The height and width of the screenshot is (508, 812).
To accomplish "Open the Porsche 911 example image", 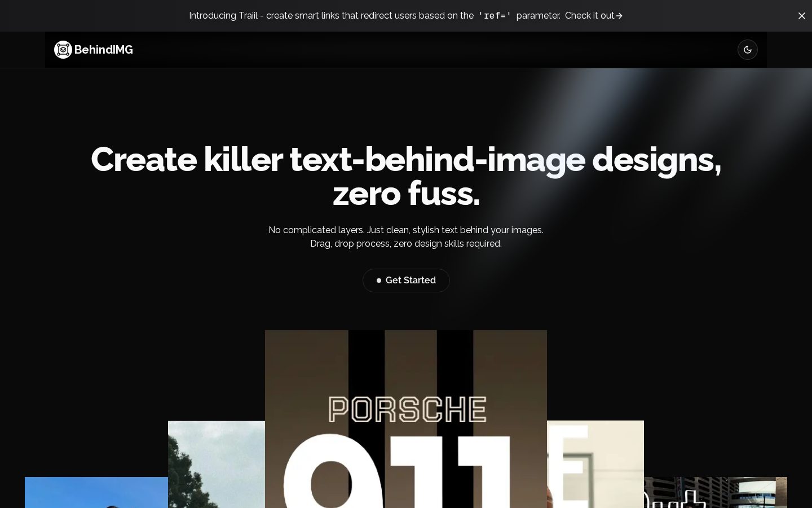I will (406, 419).
